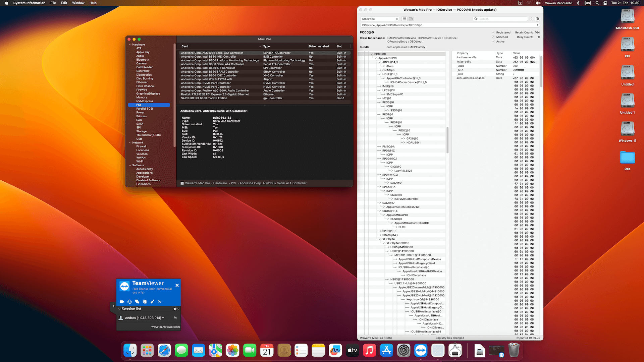Open TeamViewer file box icon

(145, 302)
